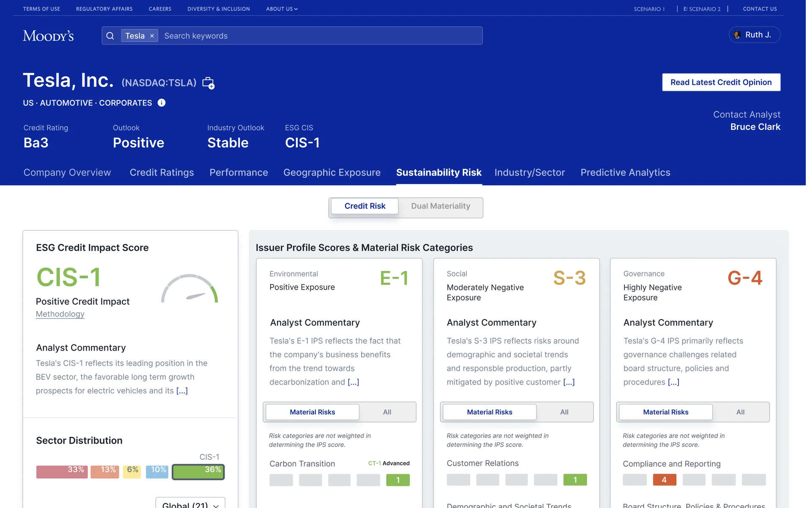This screenshot has height=508, width=812.
Task: Add Tesla to portfolio icon
Action: 208,83
